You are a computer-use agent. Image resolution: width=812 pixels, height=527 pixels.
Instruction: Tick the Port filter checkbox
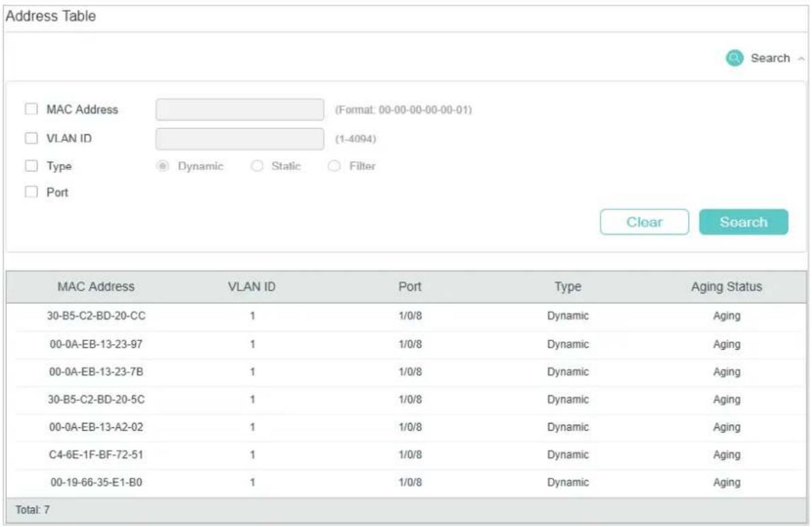[31, 192]
